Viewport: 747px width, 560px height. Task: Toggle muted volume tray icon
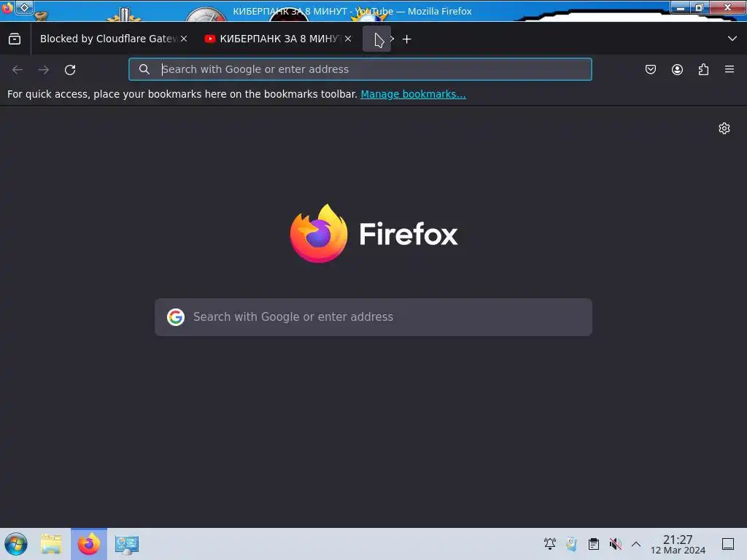coord(616,544)
